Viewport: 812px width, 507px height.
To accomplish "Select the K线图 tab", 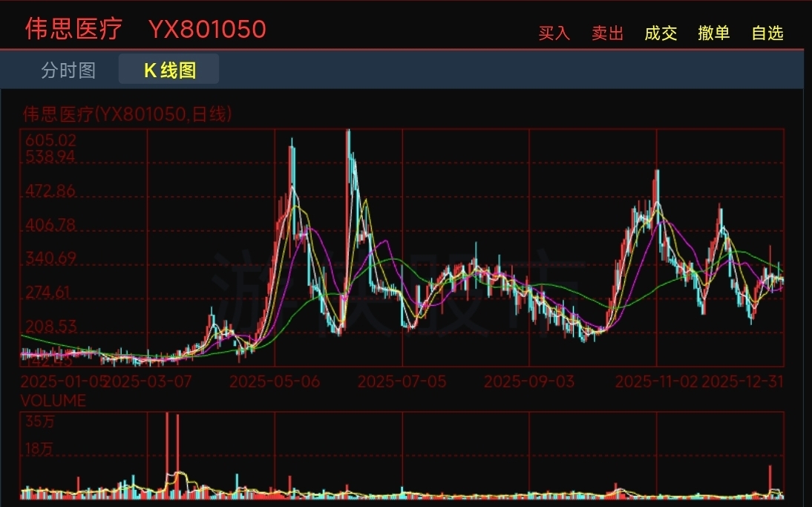I will (x=169, y=71).
